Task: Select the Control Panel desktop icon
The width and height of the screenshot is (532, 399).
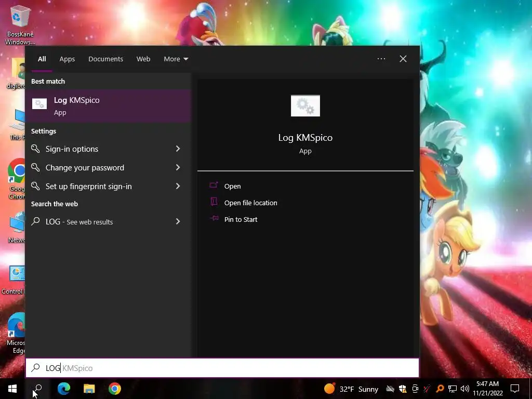Action: click(x=13, y=280)
